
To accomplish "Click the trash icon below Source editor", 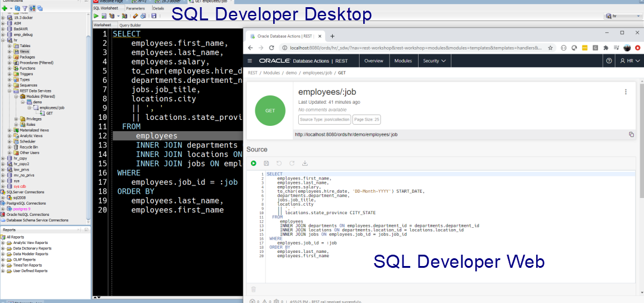I will point(253,289).
